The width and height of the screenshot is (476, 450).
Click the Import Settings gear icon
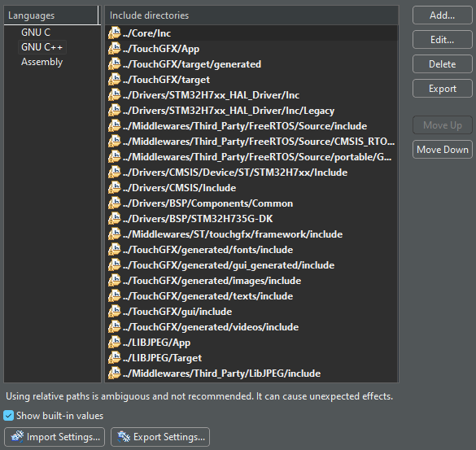(17, 437)
